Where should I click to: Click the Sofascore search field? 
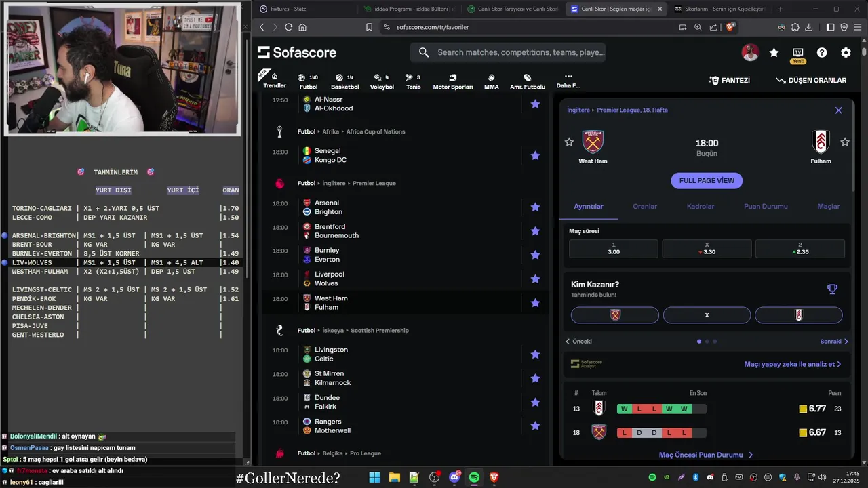pyautogui.click(x=508, y=52)
